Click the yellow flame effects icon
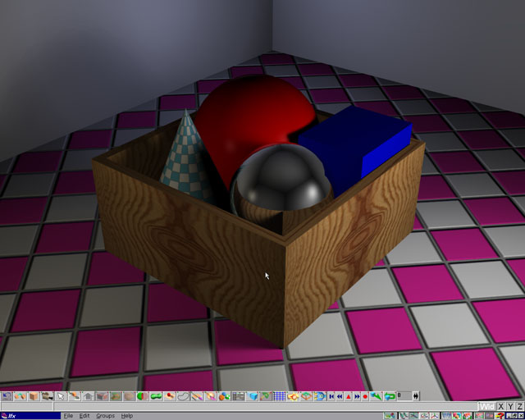Screen dimensions: 525x420 (293, 396)
